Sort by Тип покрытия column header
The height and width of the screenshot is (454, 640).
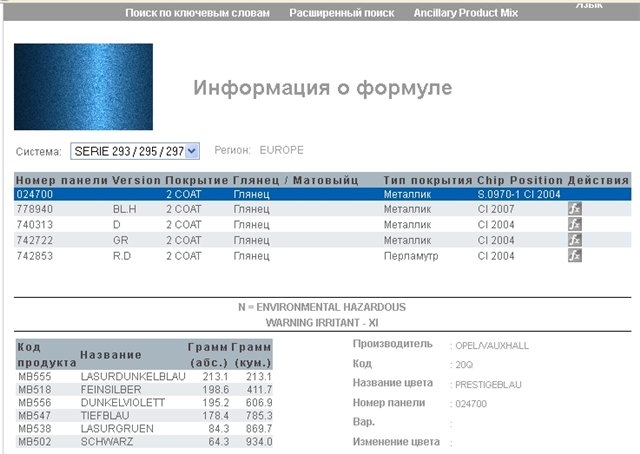428,180
